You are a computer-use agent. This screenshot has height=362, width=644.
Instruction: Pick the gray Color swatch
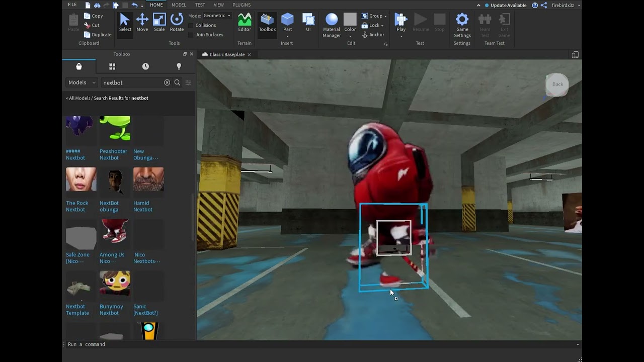point(350,19)
